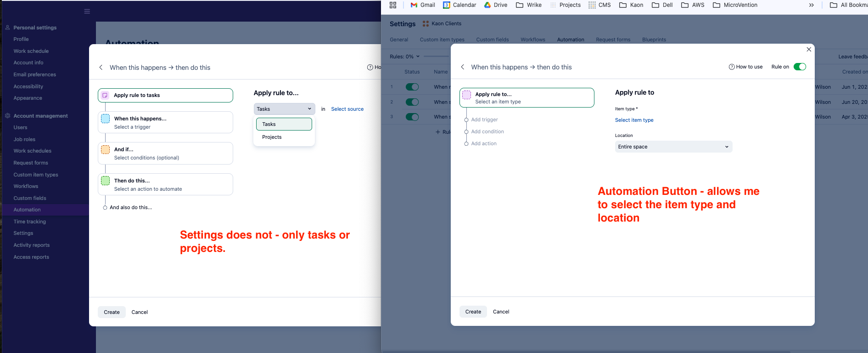
Task: Switch to the Request forms tab
Action: 613,40
